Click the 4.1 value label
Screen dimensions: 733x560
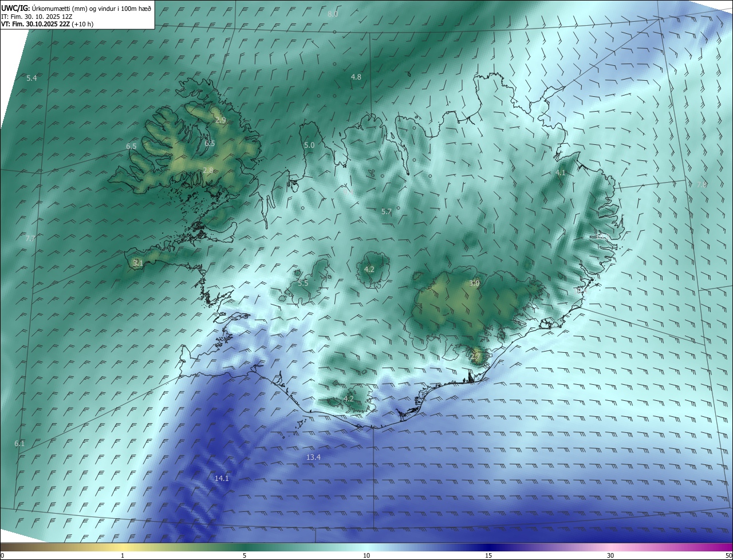click(x=561, y=172)
